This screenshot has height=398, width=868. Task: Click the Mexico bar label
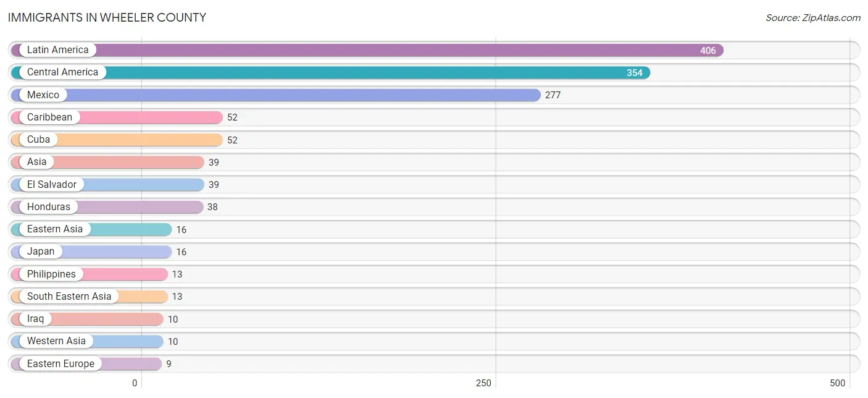pos(43,95)
